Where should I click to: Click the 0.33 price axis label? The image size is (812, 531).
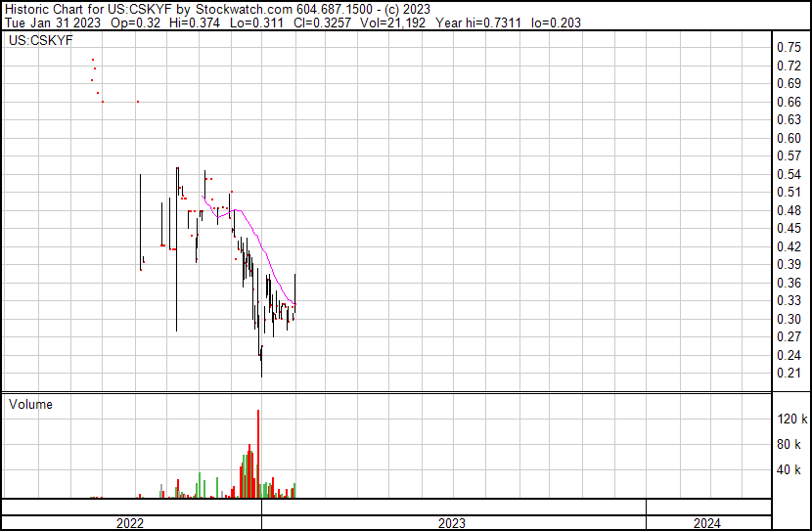point(789,301)
